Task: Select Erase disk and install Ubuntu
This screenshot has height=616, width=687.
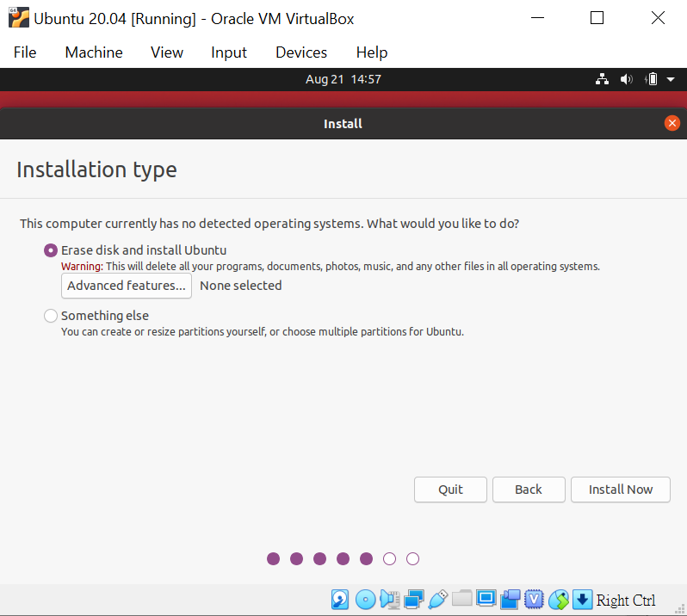Action: click(51, 250)
